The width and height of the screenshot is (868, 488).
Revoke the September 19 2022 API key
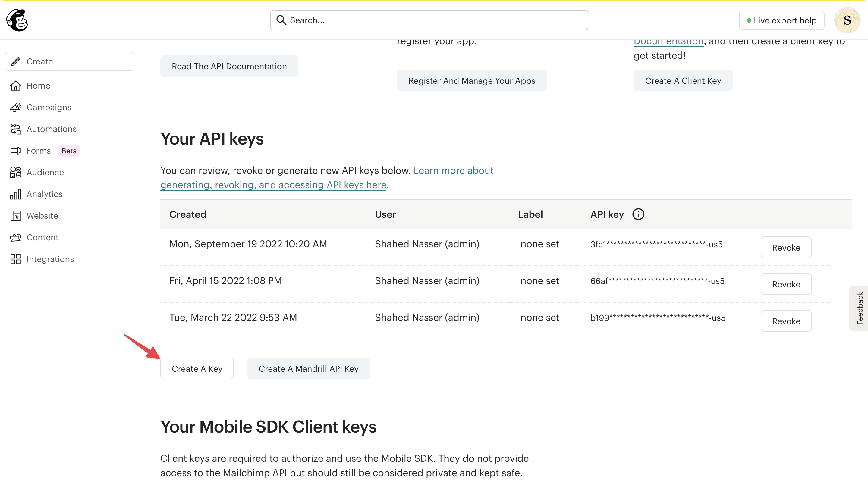tap(786, 247)
